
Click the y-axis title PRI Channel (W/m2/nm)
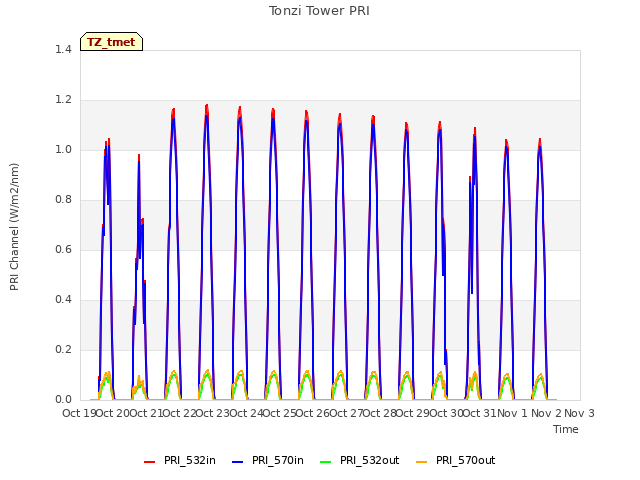coord(14,227)
